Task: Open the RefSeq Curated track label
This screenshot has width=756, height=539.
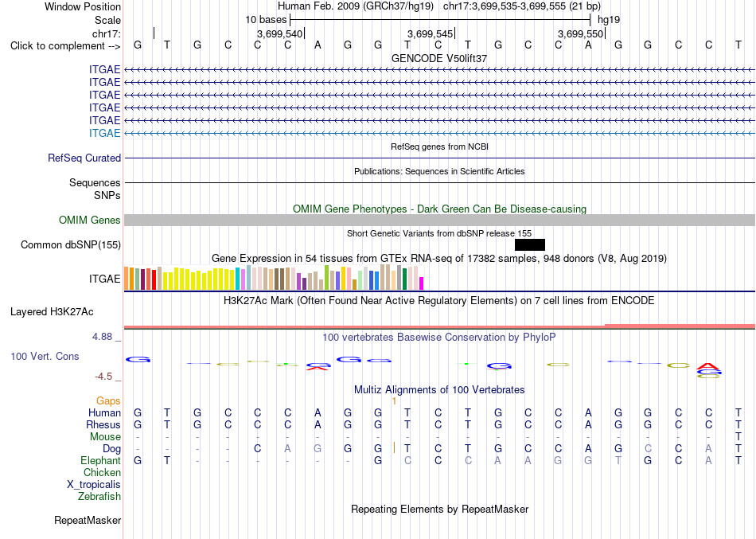Action: pos(84,158)
